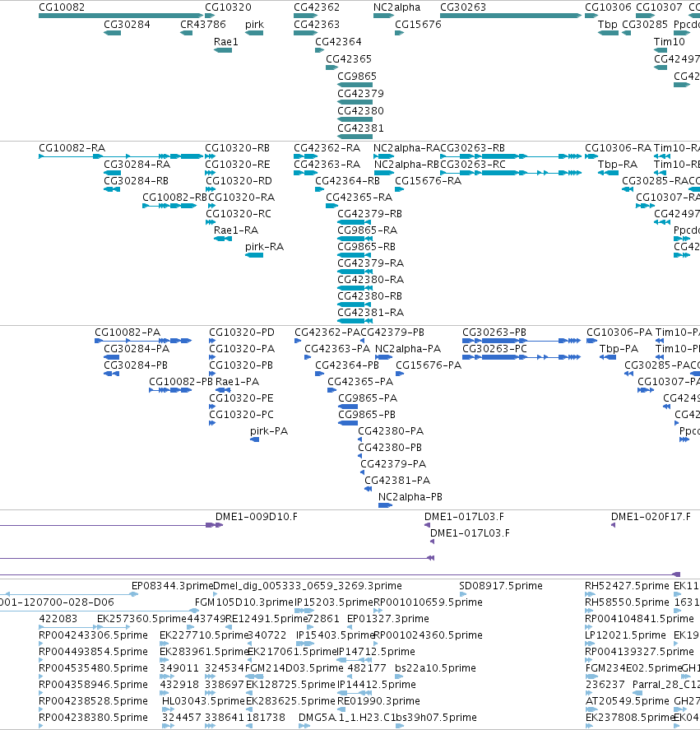This screenshot has height=730, width=700.
Task: Click EST RP004238380.5prime label
Action: [93, 718]
